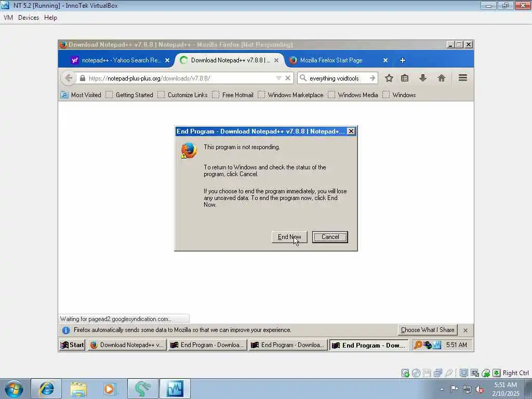Open the URL history dropdown arrow
Screen dimensions: 532x399
pos(278,78)
